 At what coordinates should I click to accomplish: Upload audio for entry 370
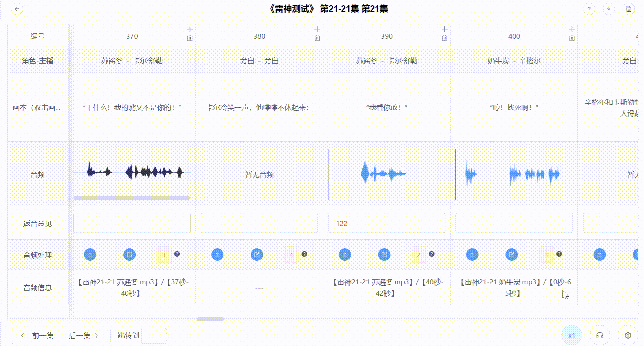coord(90,255)
